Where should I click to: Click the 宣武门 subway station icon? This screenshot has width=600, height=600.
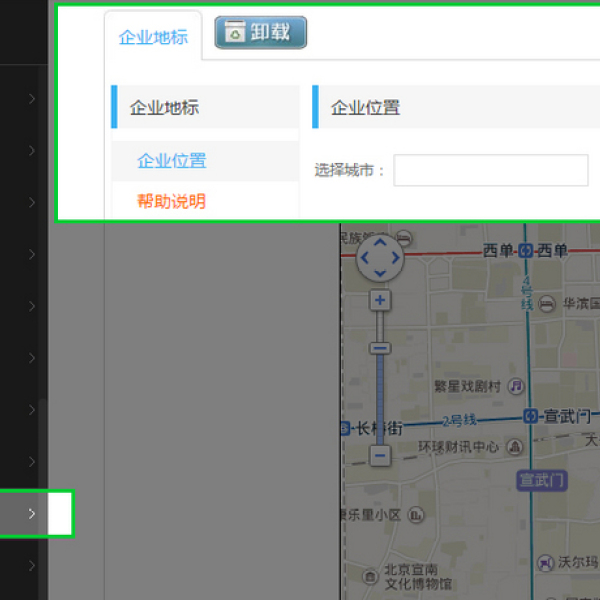pos(530,416)
